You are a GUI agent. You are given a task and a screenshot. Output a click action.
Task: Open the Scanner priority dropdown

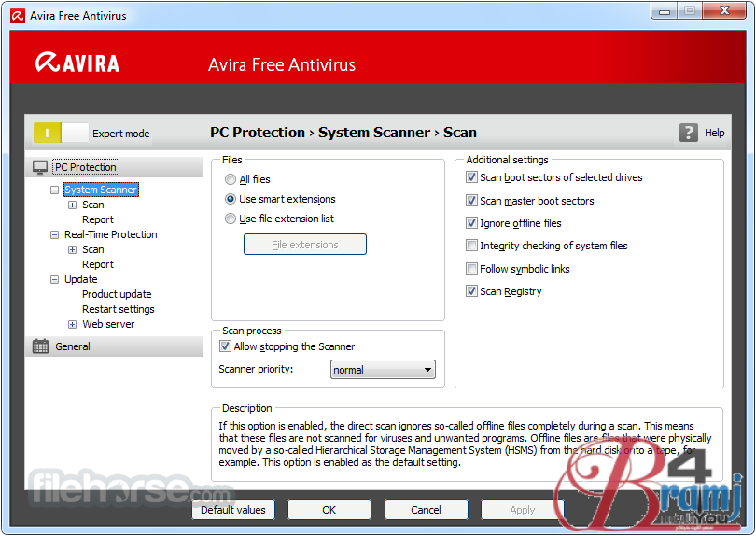coord(383,370)
